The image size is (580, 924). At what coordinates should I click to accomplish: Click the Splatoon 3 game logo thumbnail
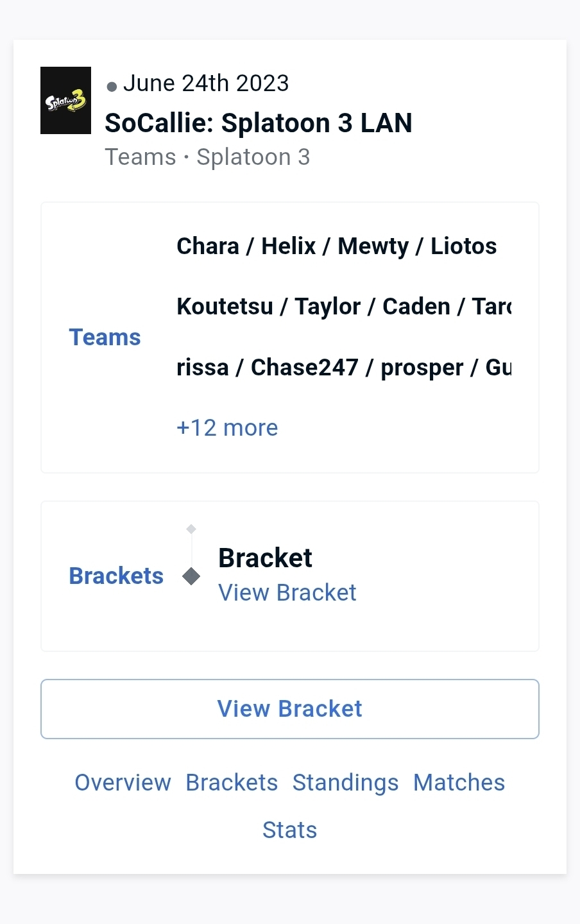65,101
